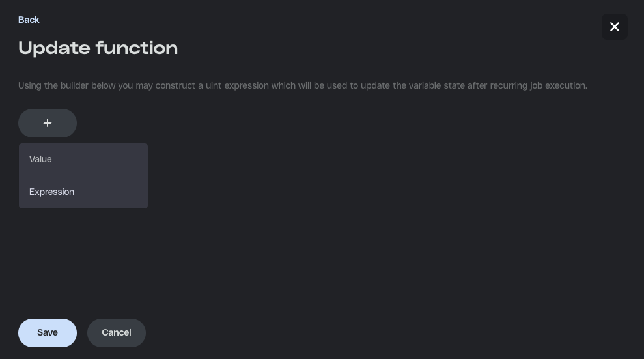The height and width of the screenshot is (359, 644).
Task: Dismiss the dialog with the close icon
Action: tap(614, 27)
